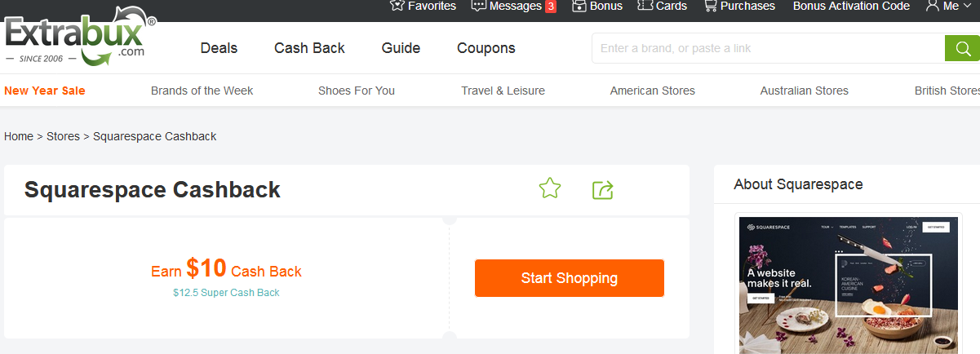Open Purchases in the top bar
This screenshot has width=980, height=354.
739,6
